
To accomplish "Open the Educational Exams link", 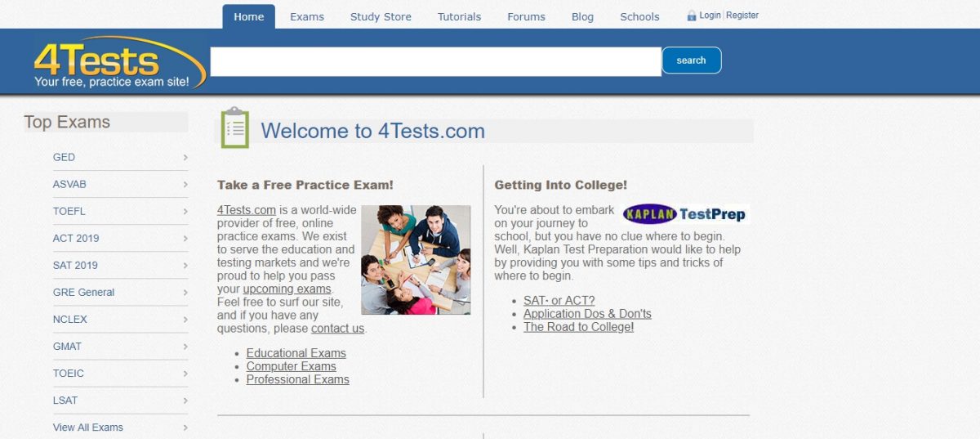I will tap(296, 353).
